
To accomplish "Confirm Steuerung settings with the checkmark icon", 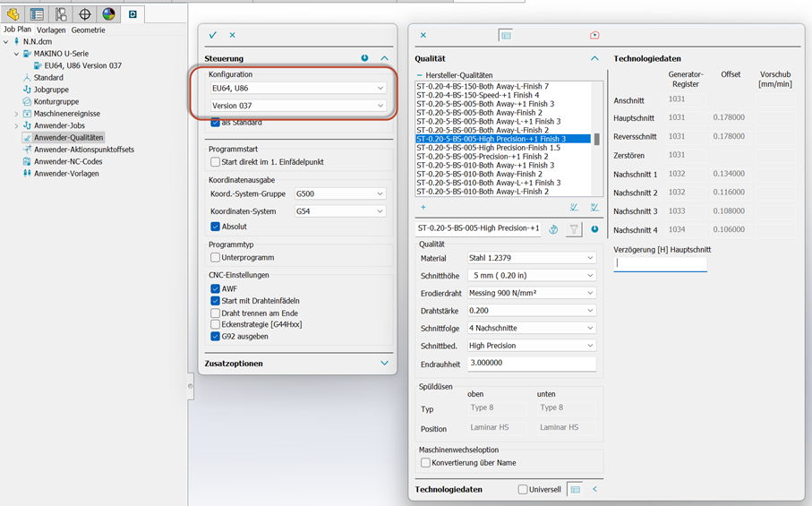I will (x=213, y=35).
